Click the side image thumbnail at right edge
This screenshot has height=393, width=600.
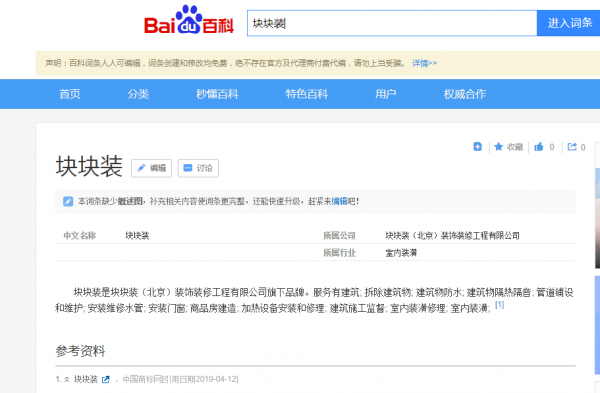pos(597,218)
